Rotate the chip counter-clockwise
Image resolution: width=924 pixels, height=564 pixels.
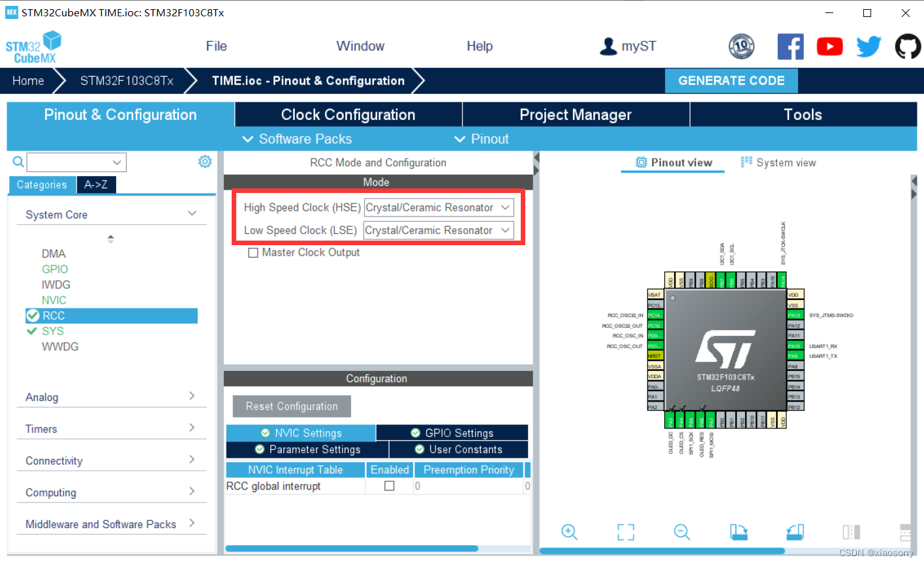(x=795, y=532)
